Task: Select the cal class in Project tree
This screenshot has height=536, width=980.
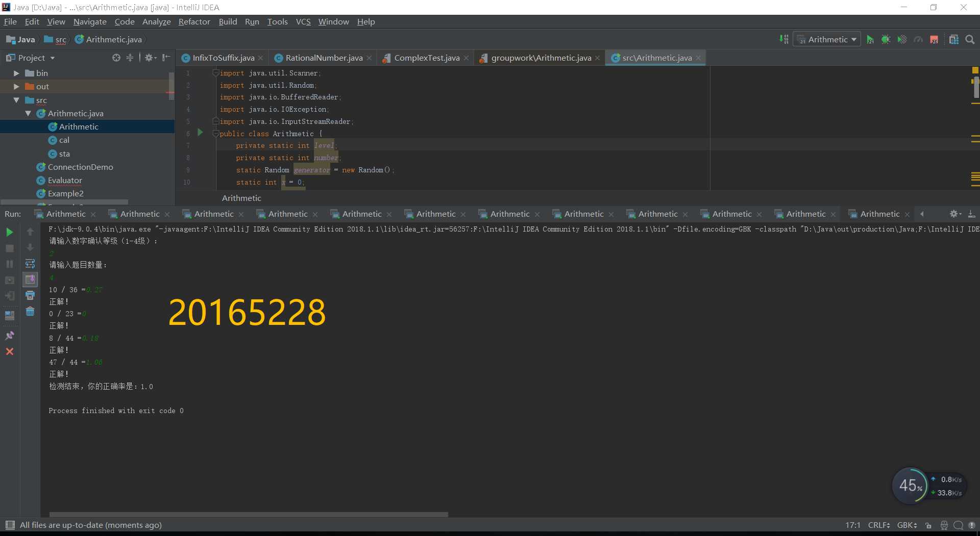Action: (64, 140)
